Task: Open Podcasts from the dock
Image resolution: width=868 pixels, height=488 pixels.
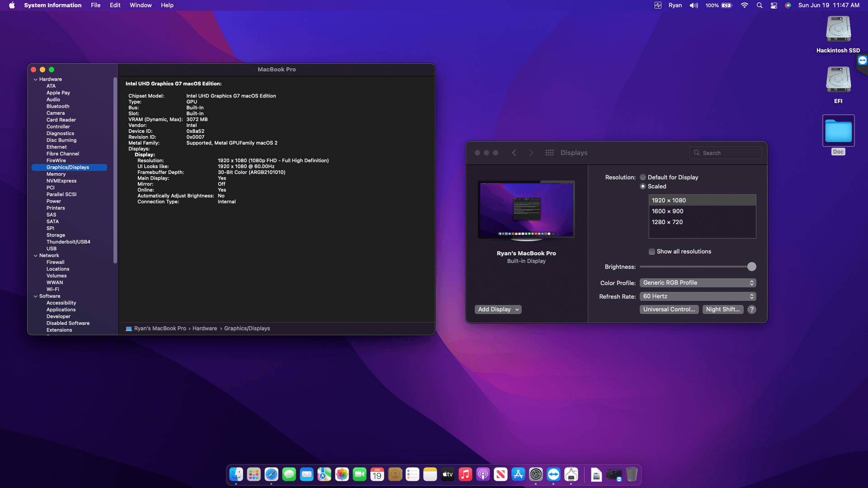Action: click(483, 474)
